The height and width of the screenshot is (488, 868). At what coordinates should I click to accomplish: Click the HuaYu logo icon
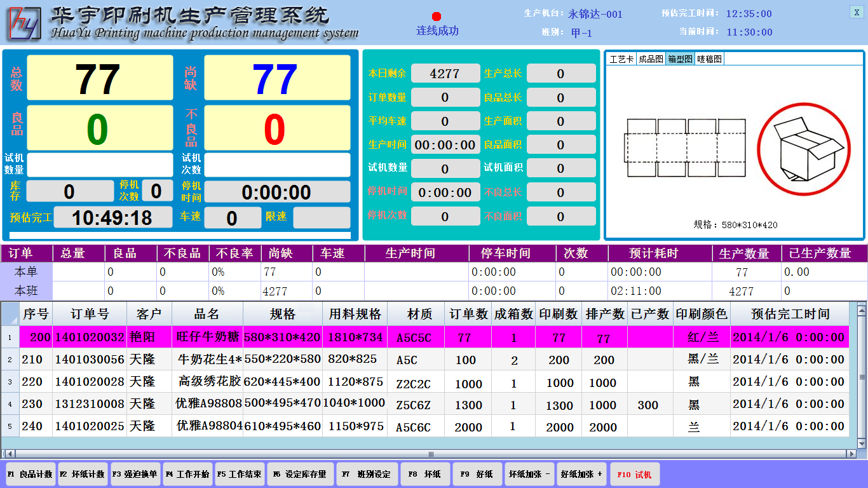pyautogui.click(x=25, y=23)
